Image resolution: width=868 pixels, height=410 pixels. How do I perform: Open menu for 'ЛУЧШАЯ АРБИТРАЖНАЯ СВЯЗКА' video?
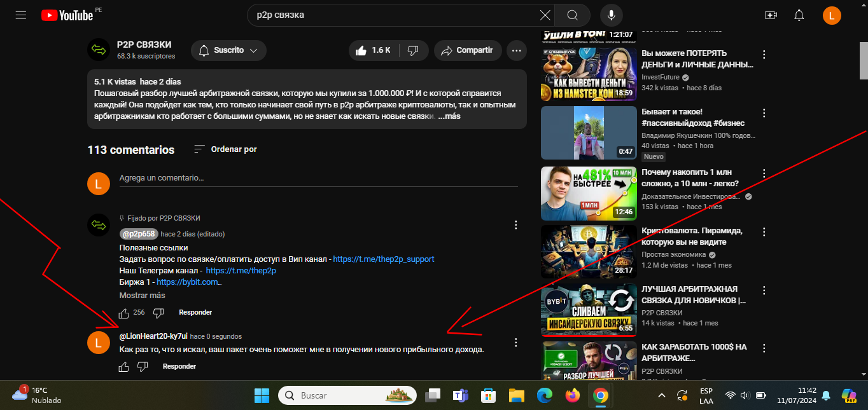pos(764,290)
